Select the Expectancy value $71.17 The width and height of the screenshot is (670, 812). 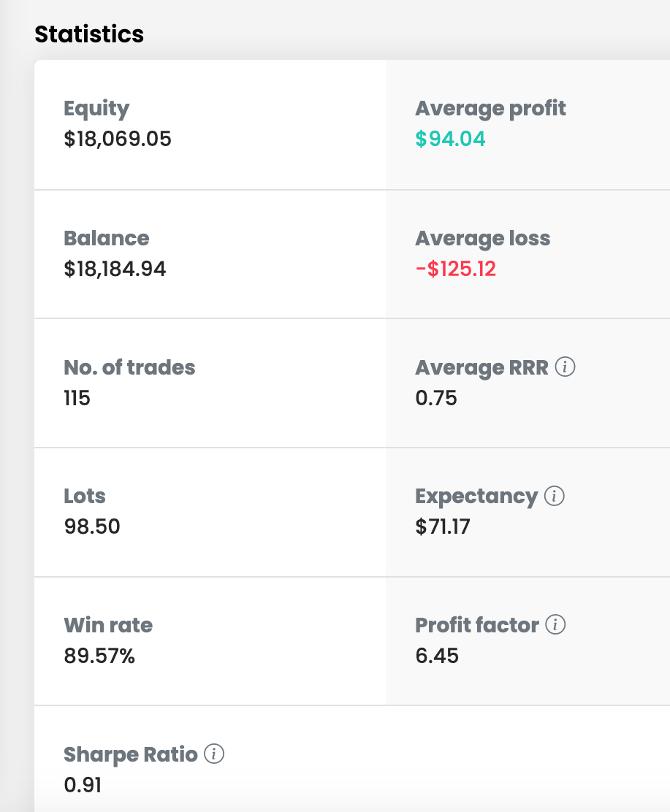[442, 526]
